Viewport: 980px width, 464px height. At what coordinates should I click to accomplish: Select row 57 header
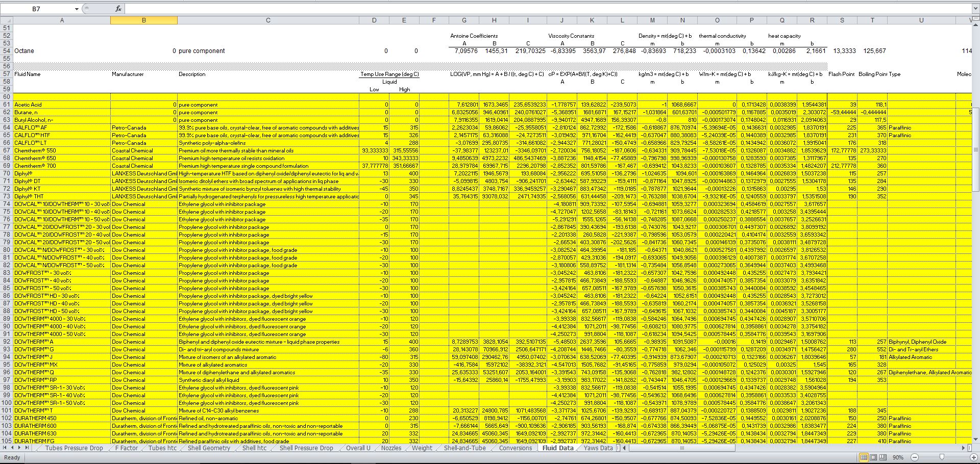[x=6, y=74]
